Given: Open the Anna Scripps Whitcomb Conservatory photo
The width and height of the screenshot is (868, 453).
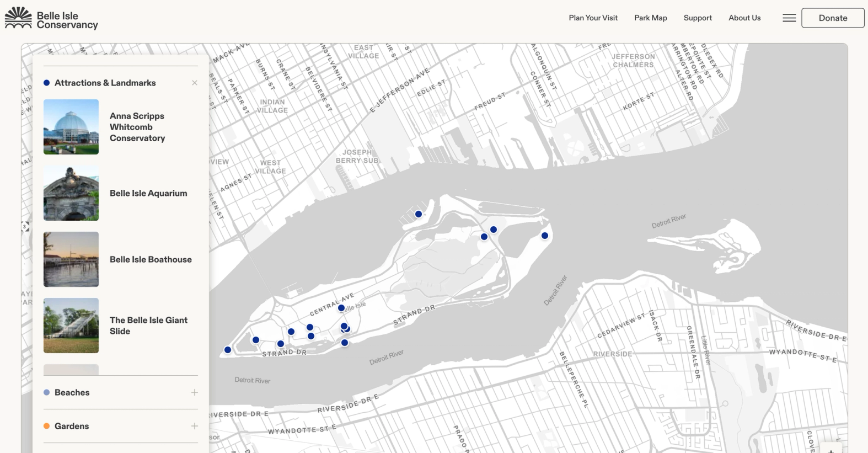Looking at the screenshot, I should (71, 127).
